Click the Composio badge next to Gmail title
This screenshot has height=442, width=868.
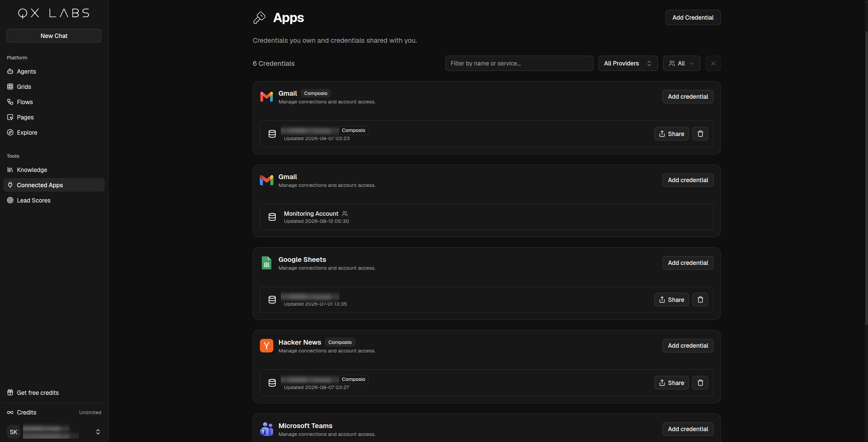pos(316,93)
